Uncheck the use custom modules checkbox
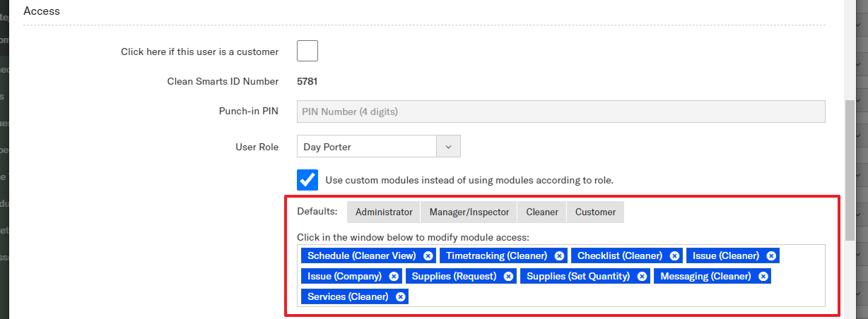Screen dimensions: 868x319 (x=307, y=179)
